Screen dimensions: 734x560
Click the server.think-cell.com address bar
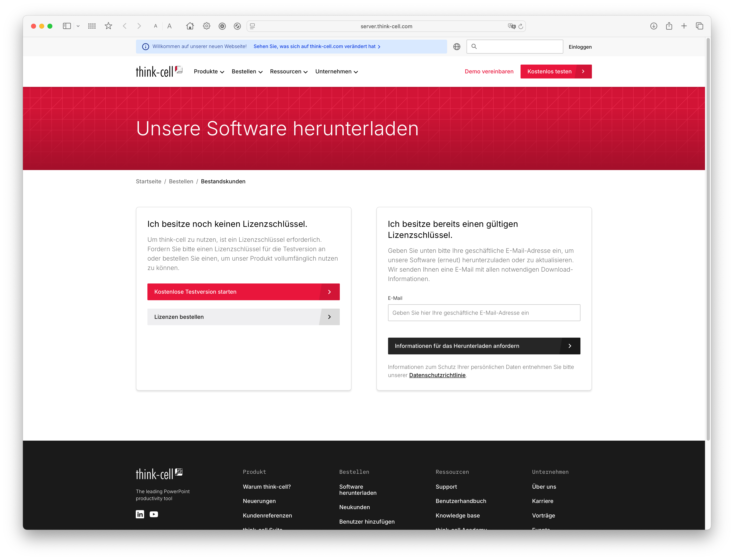(x=386, y=26)
